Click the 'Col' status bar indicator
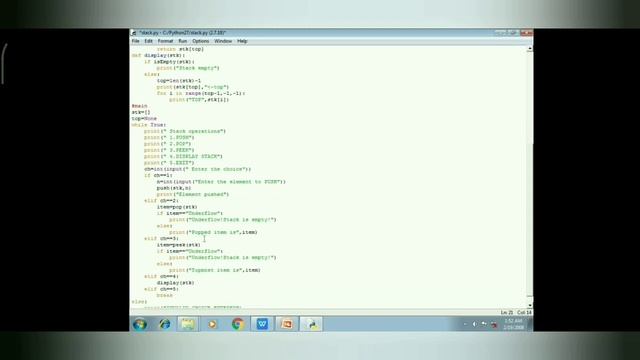This screenshot has height=360, width=640. point(524,313)
